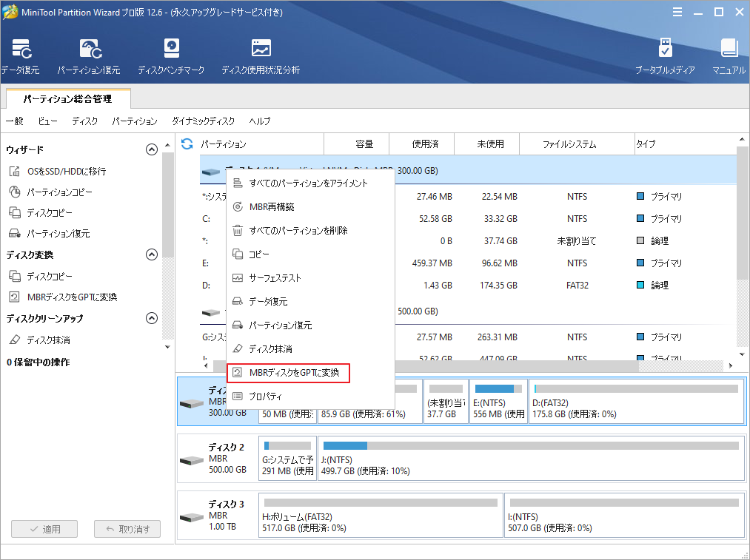Screen dimensions: 750x560
Task: Select the C: partition row
Action: point(468,219)
